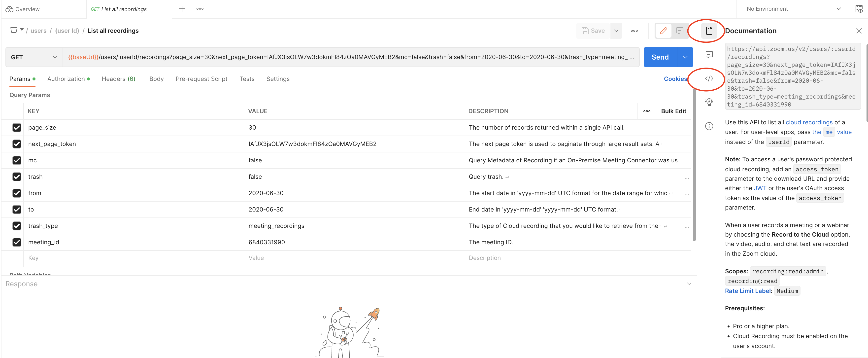Screen dimensions: 868x358
Task: Click the pencil edit mode icon
Action: tap(663, 31)
